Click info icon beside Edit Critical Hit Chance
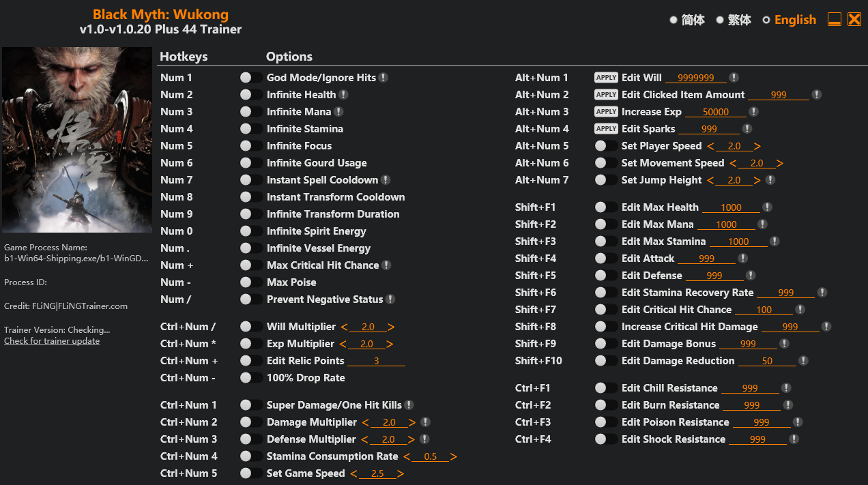This screenshot has height=485, width=868. (x=800, y=310)
